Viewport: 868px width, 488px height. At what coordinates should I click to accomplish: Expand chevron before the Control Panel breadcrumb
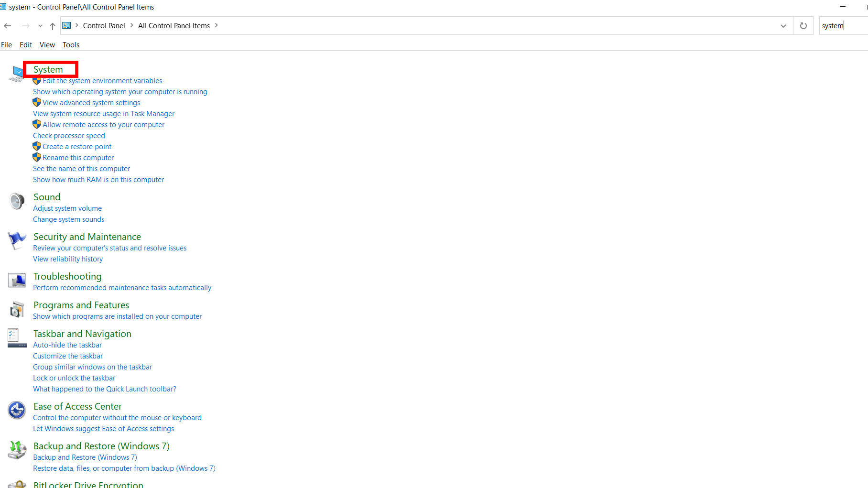(x=76, y=25)
